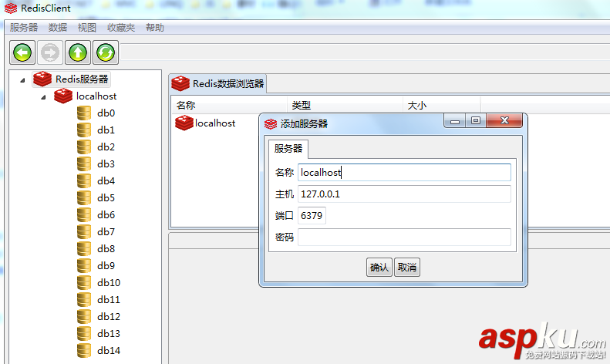Click the RedisClient app icon in title bar
The image size is (610, 364).
[x=11, y=8]
